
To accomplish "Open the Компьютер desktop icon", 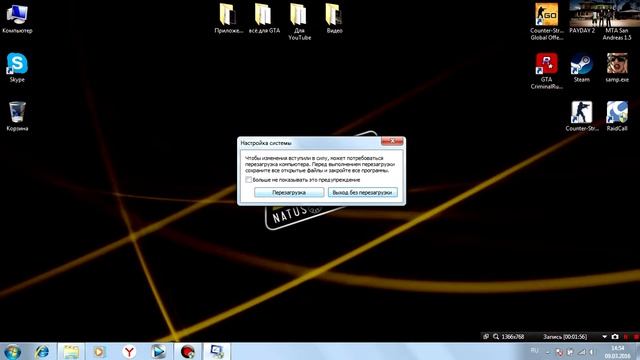I will pos(17,18).
